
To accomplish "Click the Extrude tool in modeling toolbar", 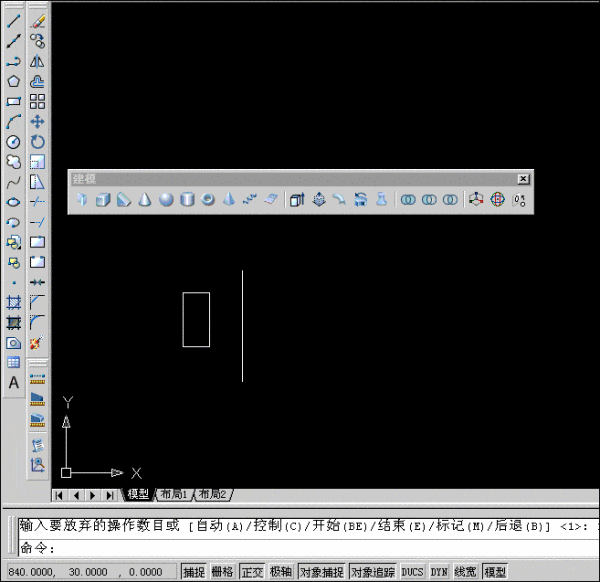I will (296, 200).
